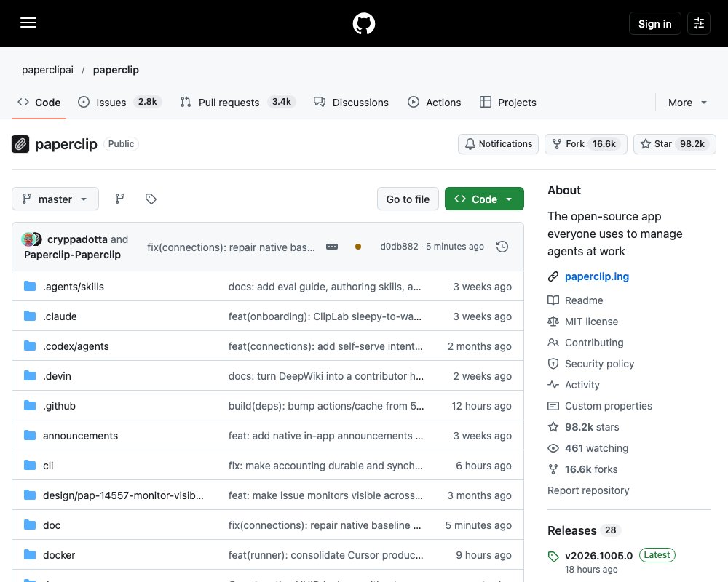Open the .agents/skills folder
Viewport: 728px width, 582px height.
74,287
